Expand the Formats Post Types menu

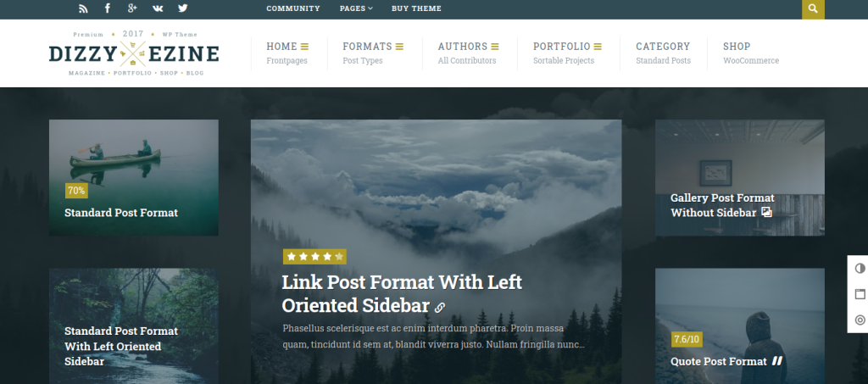373,53
